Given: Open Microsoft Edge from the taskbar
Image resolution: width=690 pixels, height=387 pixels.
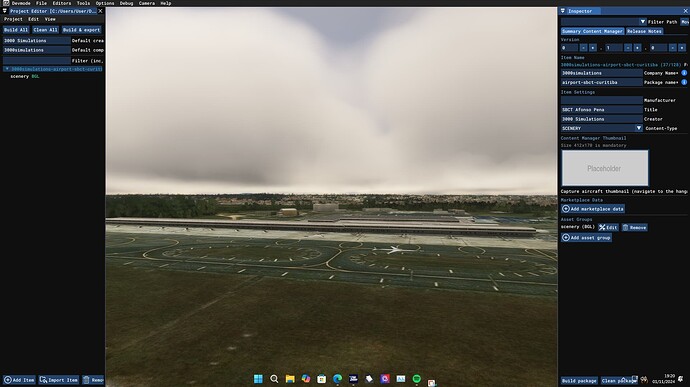Looking at the screenshot, I should 337,379.
